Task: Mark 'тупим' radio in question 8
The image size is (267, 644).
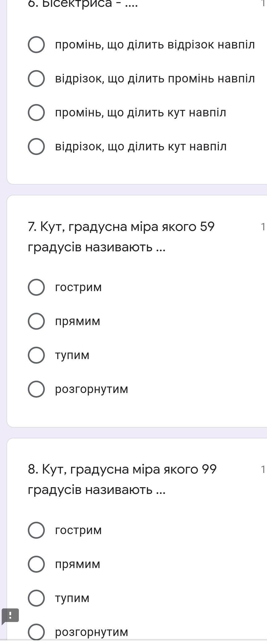Action: point(36,598)
